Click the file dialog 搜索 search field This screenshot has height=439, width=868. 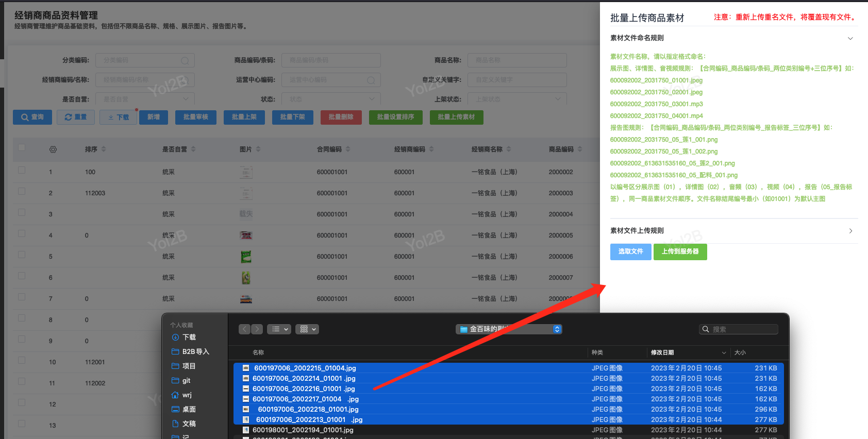(739, 329)
